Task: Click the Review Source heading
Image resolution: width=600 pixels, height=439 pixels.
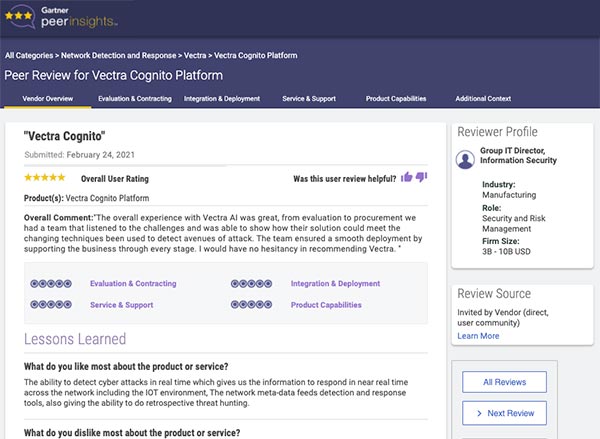Action: [494, 294]
